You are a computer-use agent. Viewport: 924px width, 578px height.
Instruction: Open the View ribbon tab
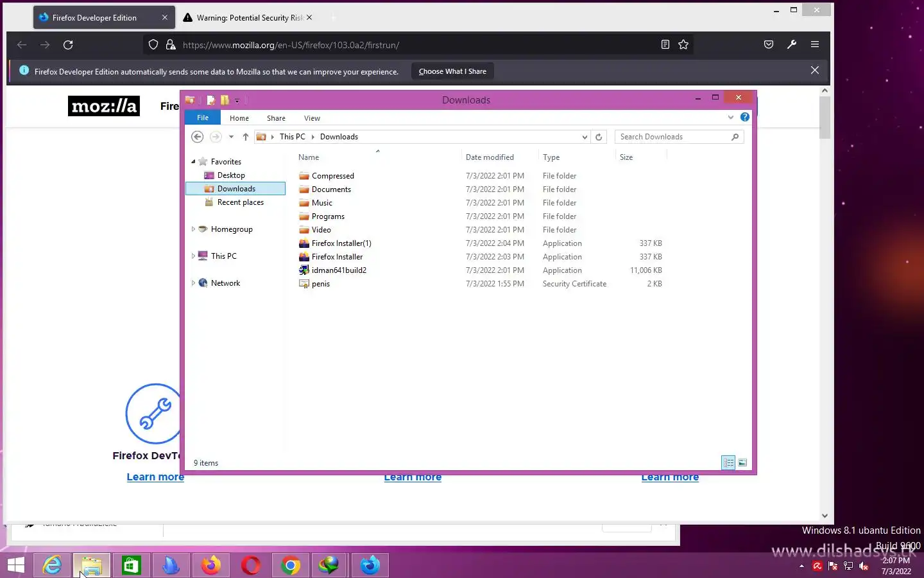(312, 118)
